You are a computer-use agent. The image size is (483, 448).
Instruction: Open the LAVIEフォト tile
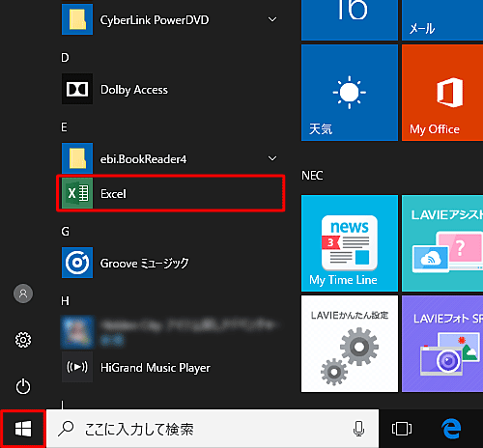pyautogui.click(x=442, y=344)
